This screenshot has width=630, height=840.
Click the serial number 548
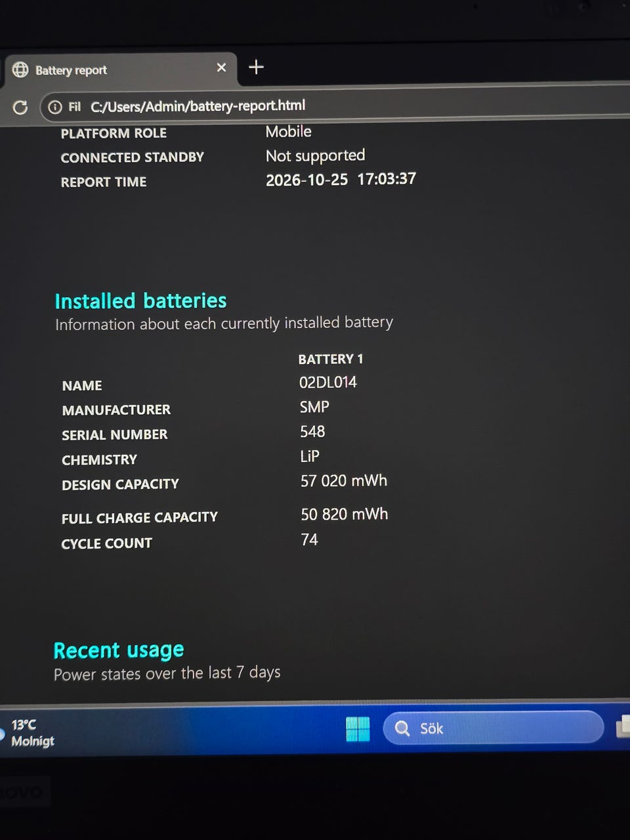coord(312,431)
